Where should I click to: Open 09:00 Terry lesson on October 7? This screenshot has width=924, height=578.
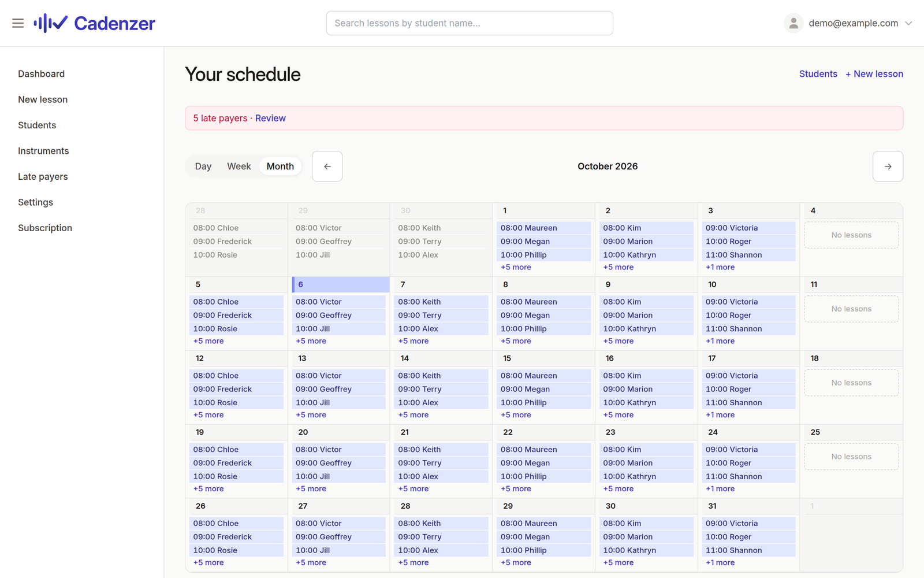point(441,316)
